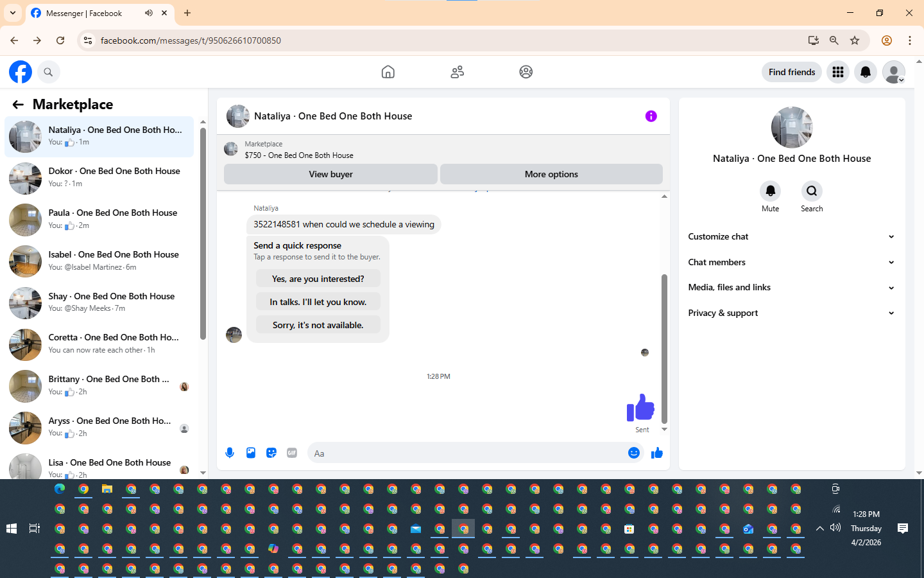Open Task View on the taskbar
Image resolution: width=924 pixels, height=578 pixels.
(35, 529)
